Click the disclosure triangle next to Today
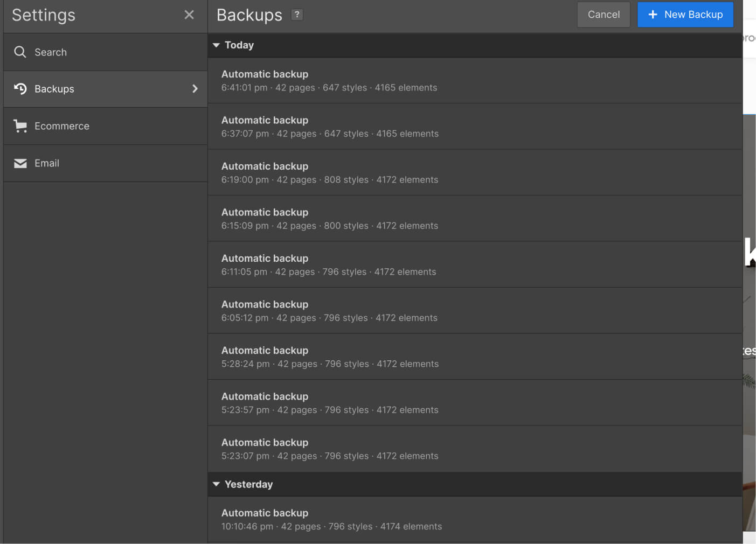Screen dimensions: 756x544 216,45
